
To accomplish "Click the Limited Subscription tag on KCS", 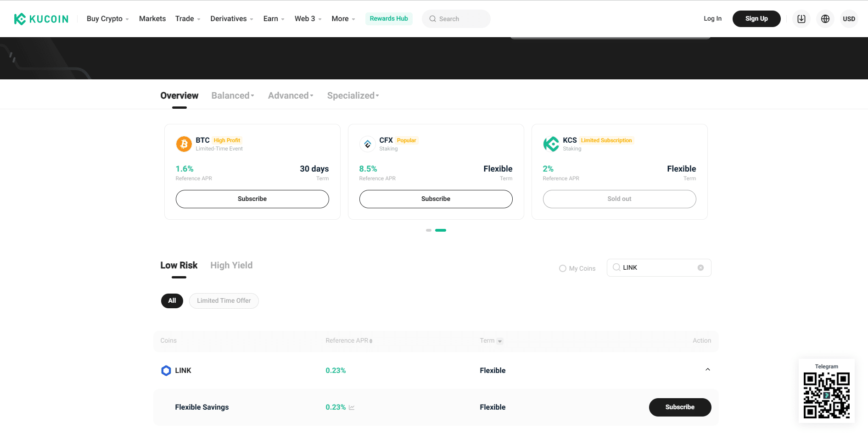I will [x=606, y=140].
